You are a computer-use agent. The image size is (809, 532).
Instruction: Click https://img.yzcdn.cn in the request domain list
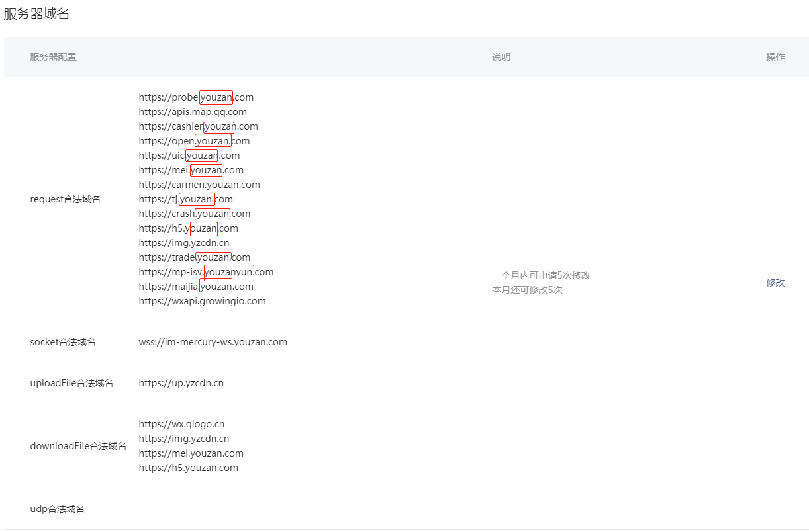point(184,243)
